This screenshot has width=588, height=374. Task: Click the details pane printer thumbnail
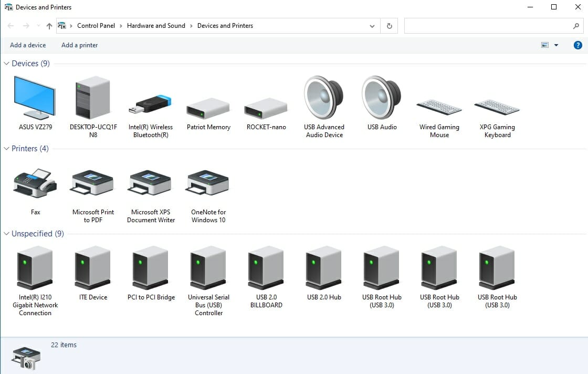(26, 358)
